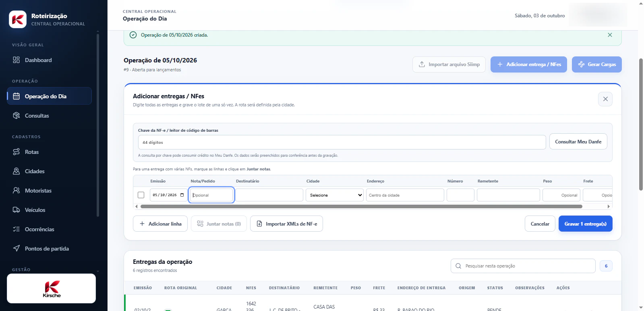Open Pontos de partida navigation icon
Screen dimensions: 644x311
point(17,249)
